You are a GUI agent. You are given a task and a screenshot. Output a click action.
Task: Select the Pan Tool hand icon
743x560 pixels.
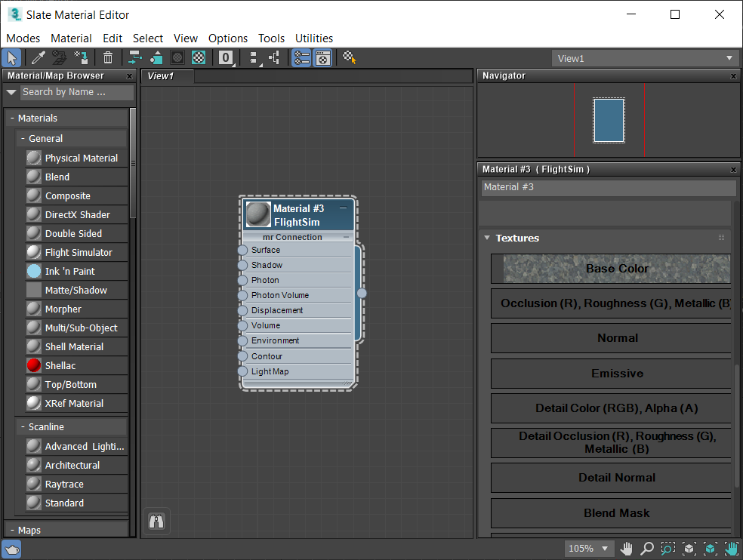(627, 549)
